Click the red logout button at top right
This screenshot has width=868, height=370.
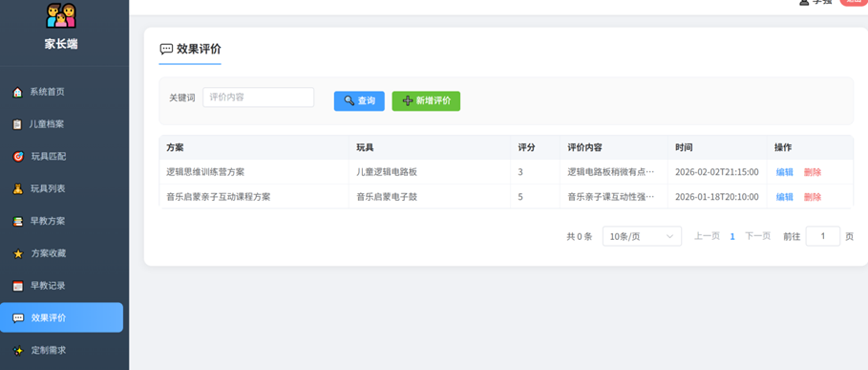(855, 2)
